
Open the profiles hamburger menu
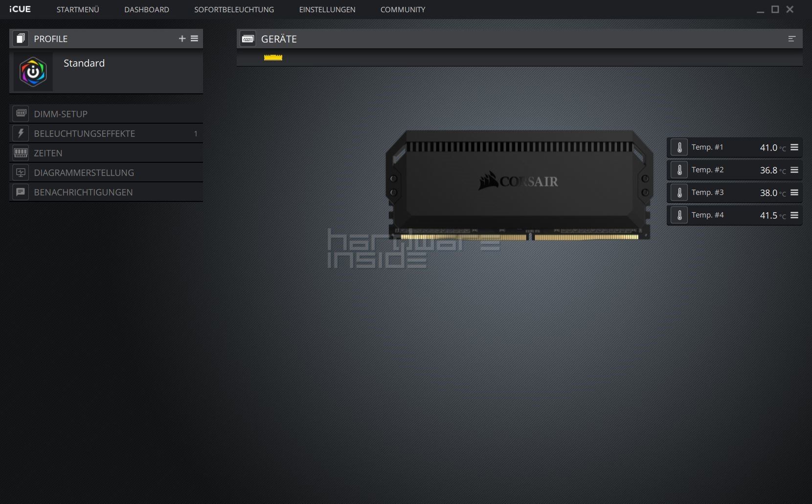194,39
